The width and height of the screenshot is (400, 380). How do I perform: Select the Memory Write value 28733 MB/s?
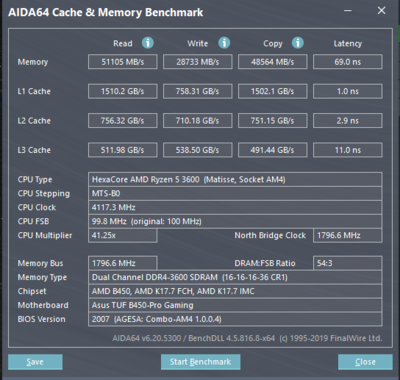point(198,62)
